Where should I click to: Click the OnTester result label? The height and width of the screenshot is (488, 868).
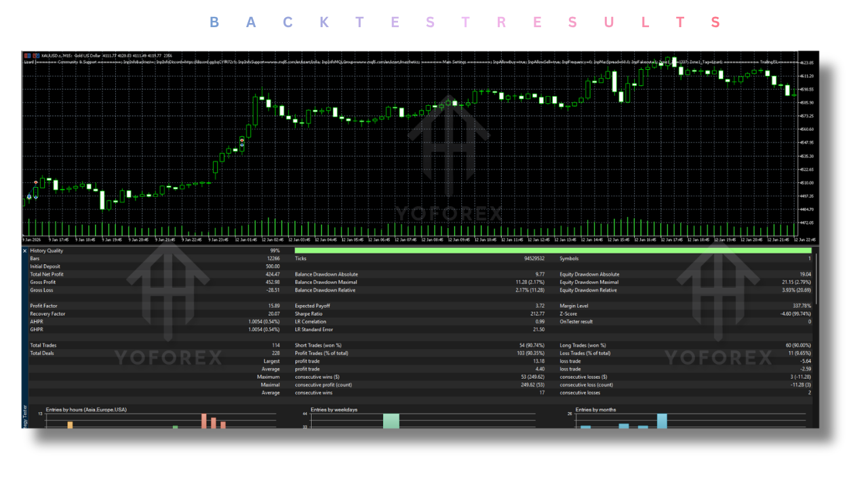576,322
